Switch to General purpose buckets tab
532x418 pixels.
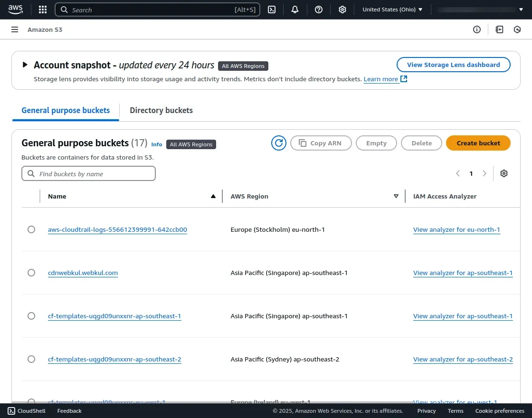click(x=66, y=110)
